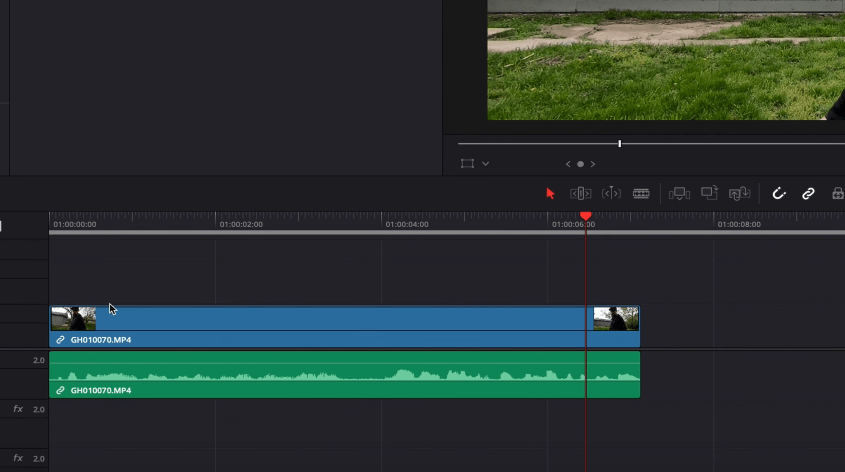Click the red timeline playhead head
Screen dimensions: 845x472
point(586,216)
